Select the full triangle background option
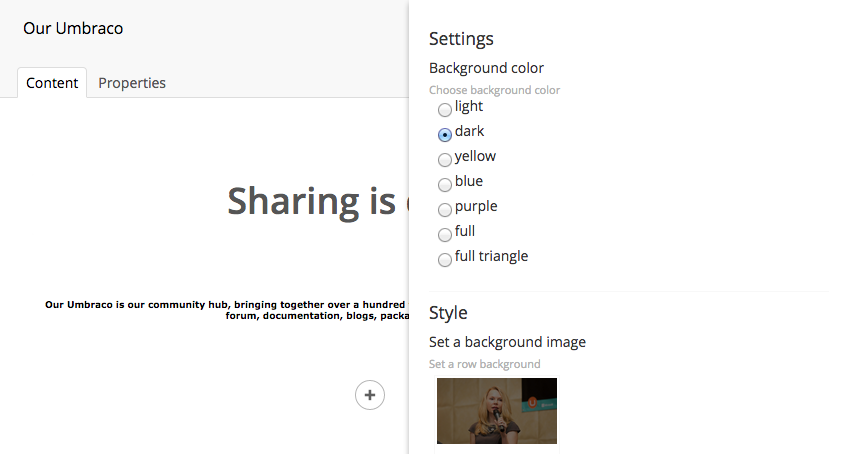 (445, 260)
